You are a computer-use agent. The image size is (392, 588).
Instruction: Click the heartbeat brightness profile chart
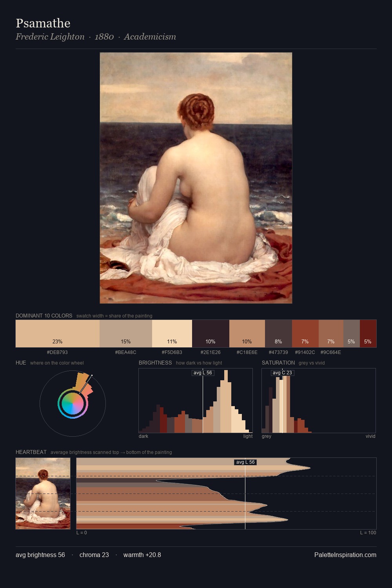pos(227,494)
